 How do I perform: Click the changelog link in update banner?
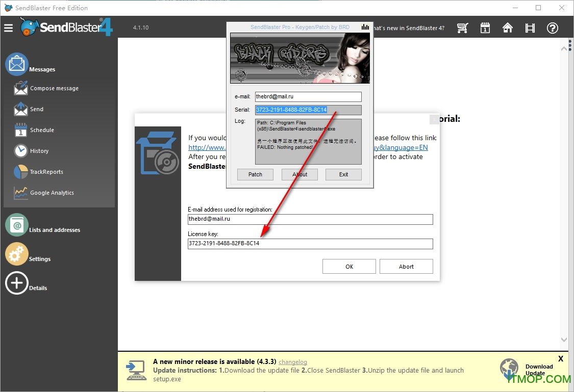pyautogui.click(x=293, y=362)
